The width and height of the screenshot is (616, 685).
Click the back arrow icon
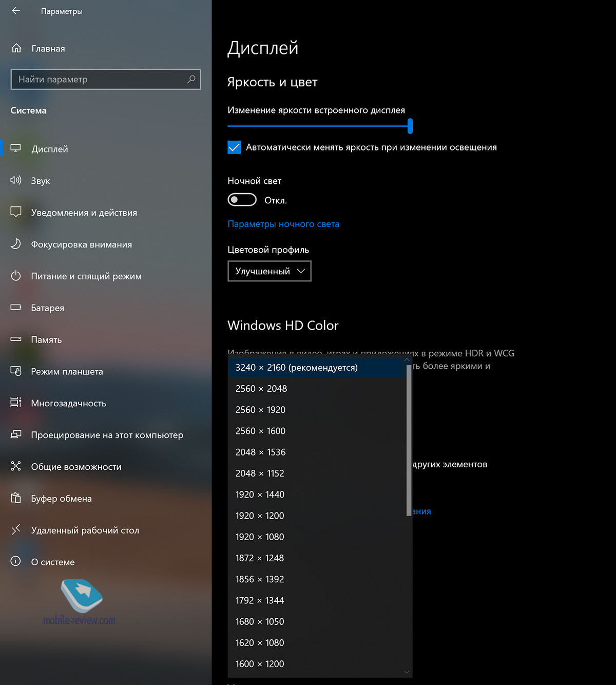16,11
